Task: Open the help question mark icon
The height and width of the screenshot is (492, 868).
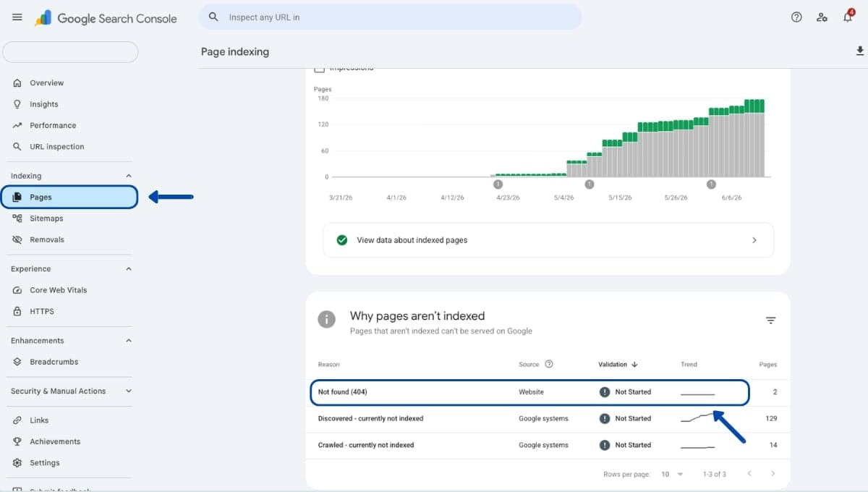Action: pos(796,17)
